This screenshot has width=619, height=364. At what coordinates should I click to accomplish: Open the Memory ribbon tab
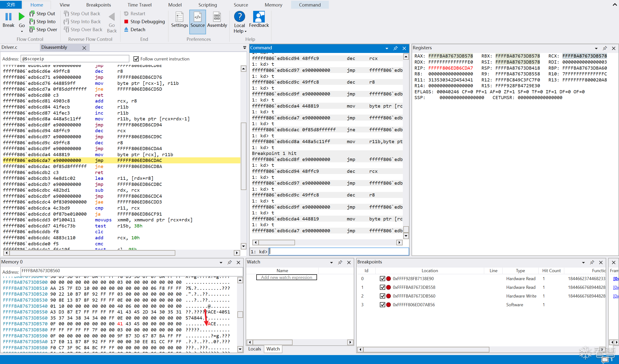[x=273, y=5]
